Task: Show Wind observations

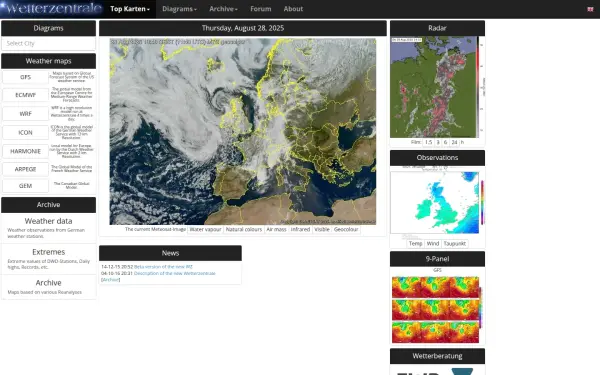Action: 433,243
